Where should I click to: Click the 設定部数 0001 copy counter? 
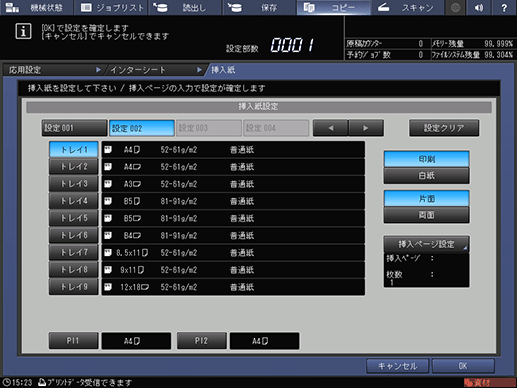[292, 45]
